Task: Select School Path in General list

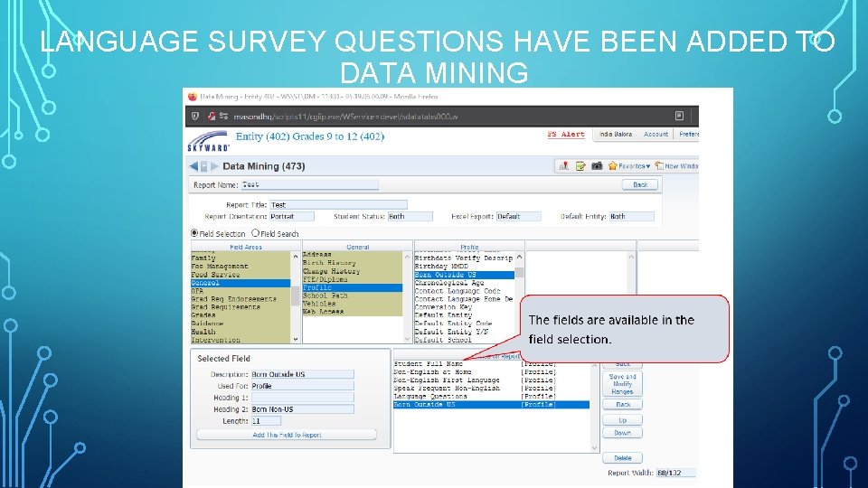Action: (x=352, y=296)
